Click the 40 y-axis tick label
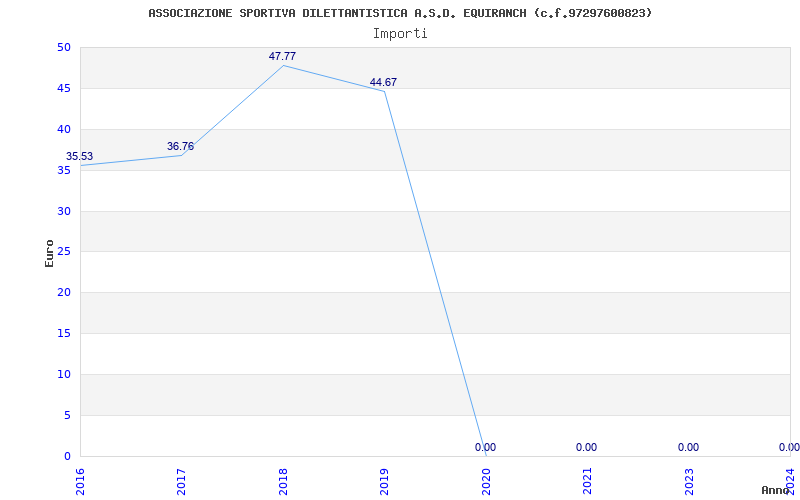The image size is (800, 500). tap(64, 129)
